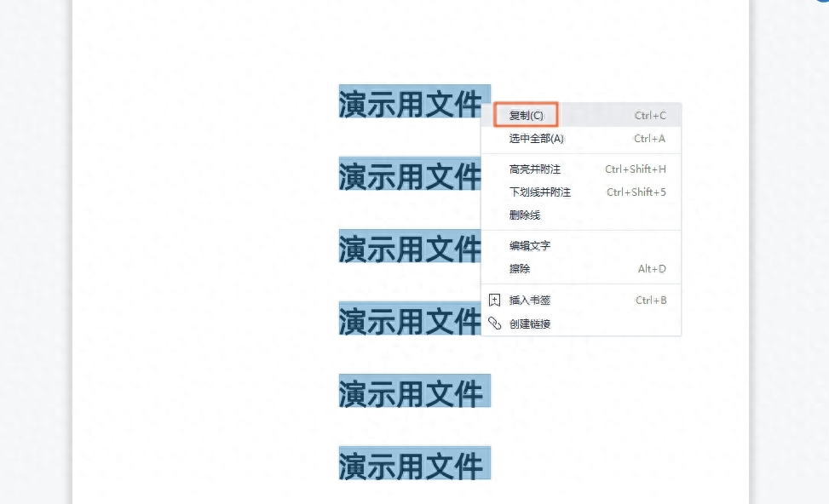
Task: Open 编辑文字 to edit the text
Action: tap(530, 245)
